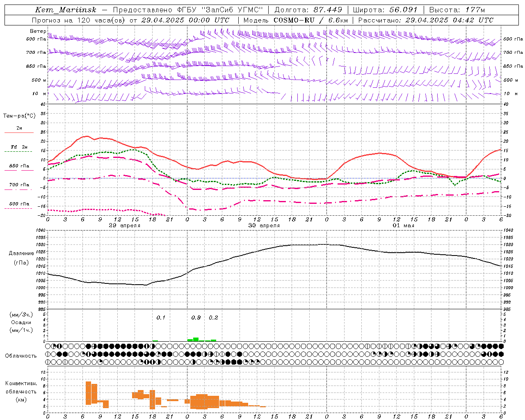525x420 pixels.
Task: Click the '0.2' precipitation amount value
Action: (213, 317)
